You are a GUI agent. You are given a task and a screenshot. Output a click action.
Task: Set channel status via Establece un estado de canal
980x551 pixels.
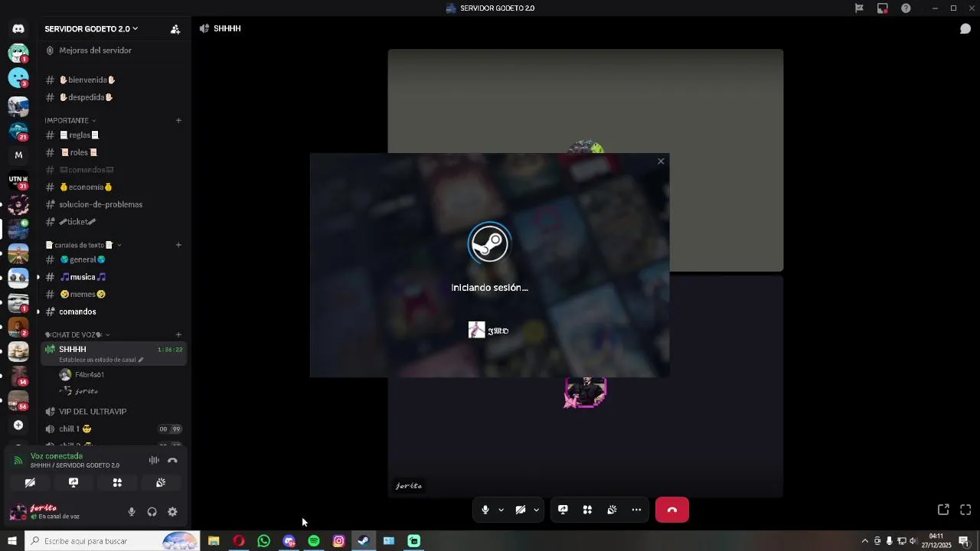tap(101, 360)
